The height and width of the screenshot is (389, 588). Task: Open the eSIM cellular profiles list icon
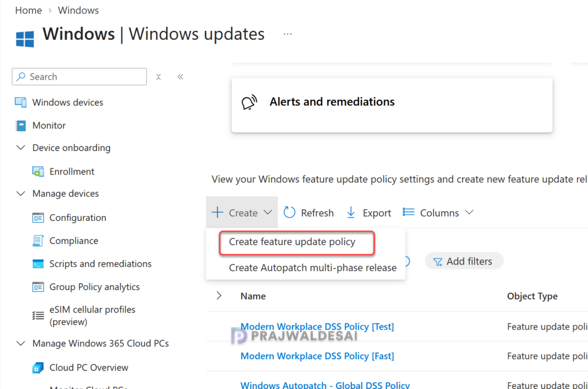tap(38, 316)
